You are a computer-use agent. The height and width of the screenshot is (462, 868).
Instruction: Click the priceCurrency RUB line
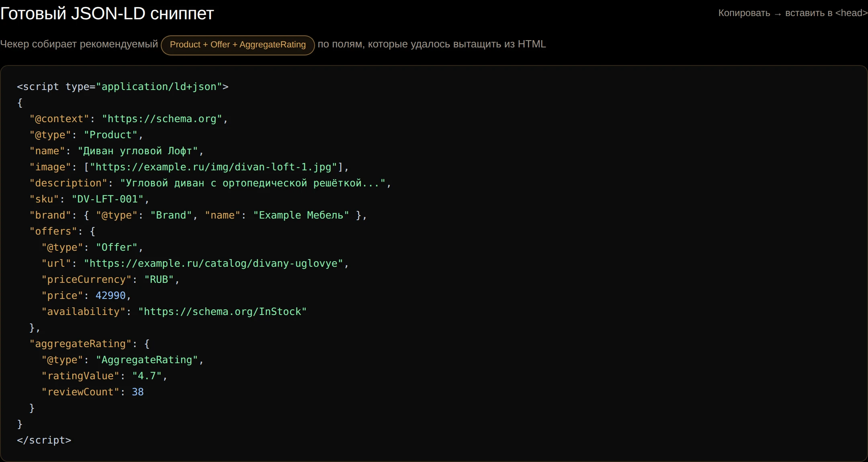pos(111,280)
